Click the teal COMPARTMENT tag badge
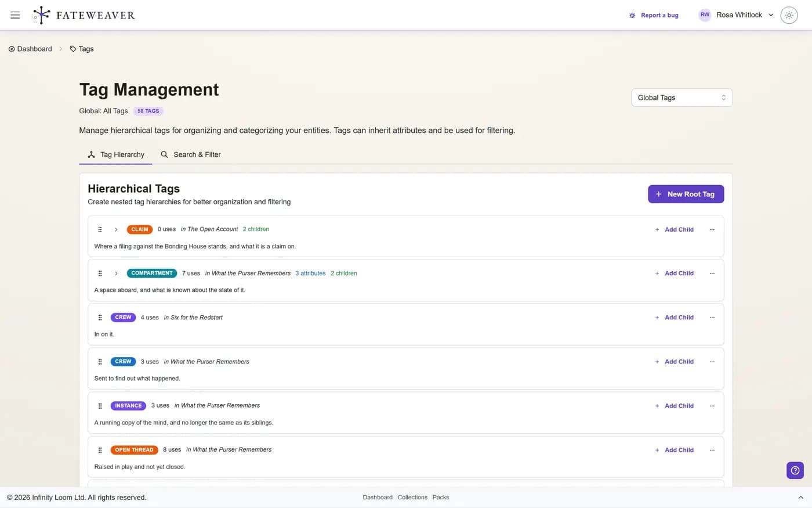Viewport: 812px width, 508px height. coord(152,273)
